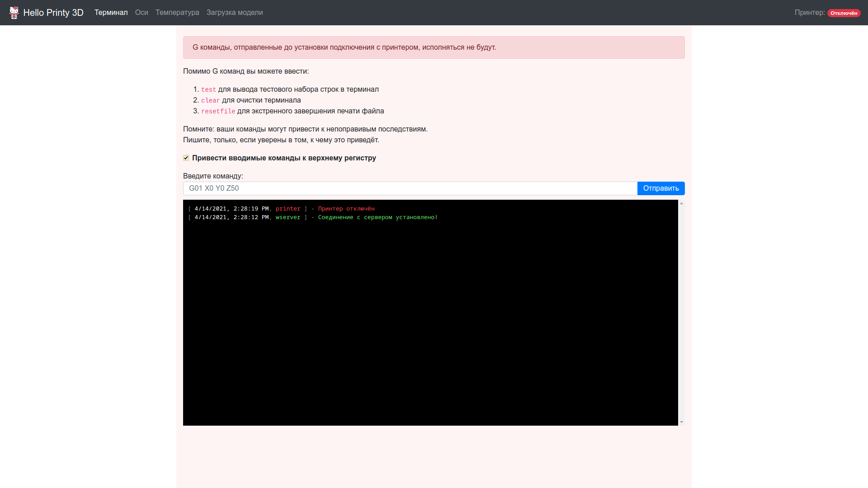This screenshot has width=868, height=488.
Task: Open the Терминал navigation tab
Action: tap(111, 13)
